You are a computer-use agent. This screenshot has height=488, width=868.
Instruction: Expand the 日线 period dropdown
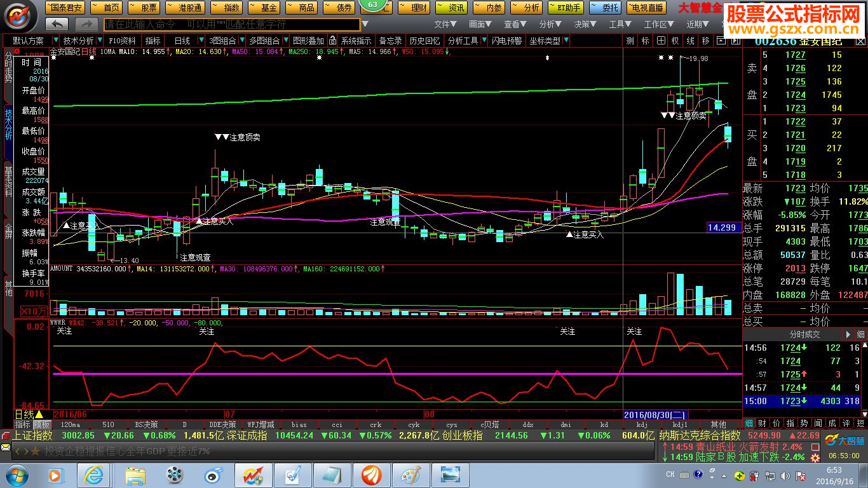201,41
